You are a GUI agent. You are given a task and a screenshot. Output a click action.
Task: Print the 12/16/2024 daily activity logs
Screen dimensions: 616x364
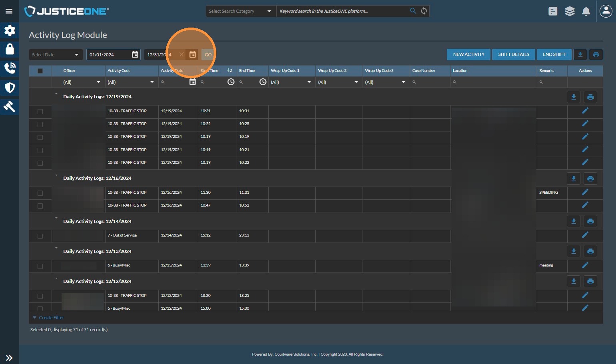[590, 179]
